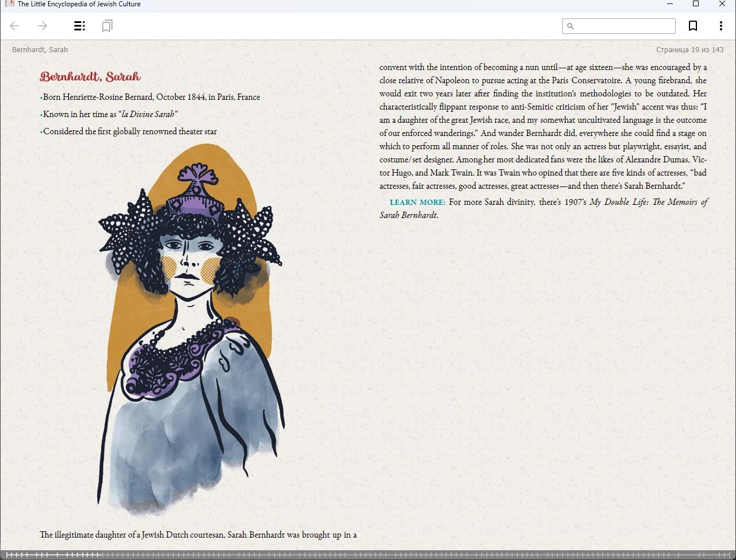The width and height of the screenshot is (736, 560).
Task: Click the 'la Divine Sarah' italic text
Action: tap(148, 114)
